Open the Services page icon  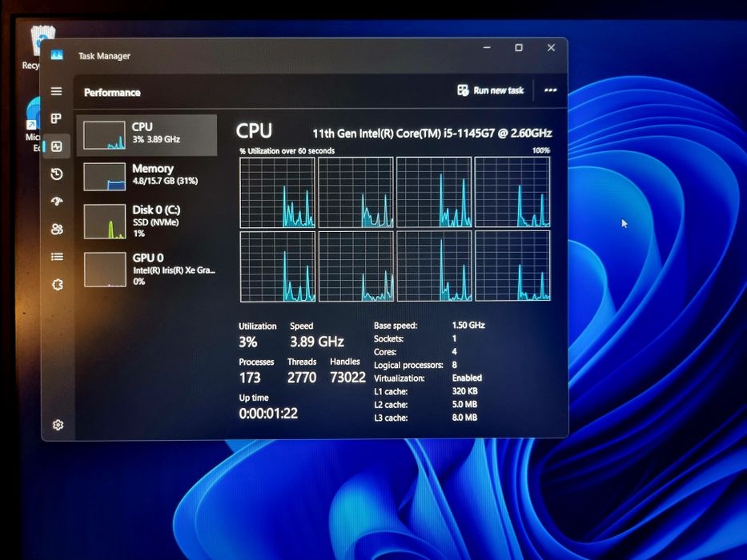click(57, 285)
